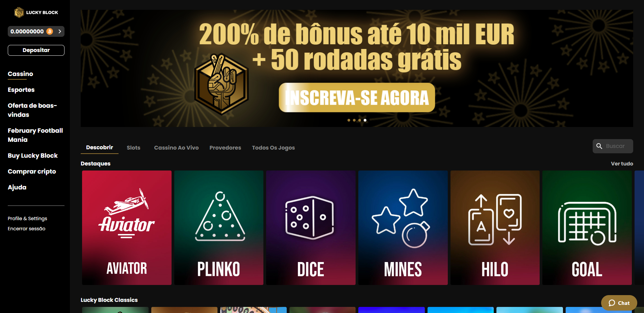Expand the balance wallet chevron arrow

point(60,31)
